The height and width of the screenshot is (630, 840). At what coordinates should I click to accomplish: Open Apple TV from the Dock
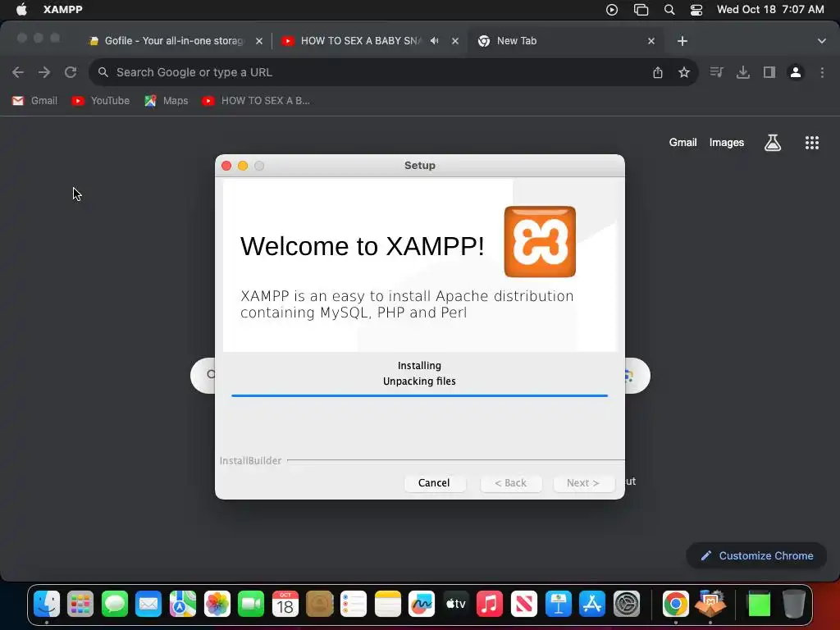point(456,605)
